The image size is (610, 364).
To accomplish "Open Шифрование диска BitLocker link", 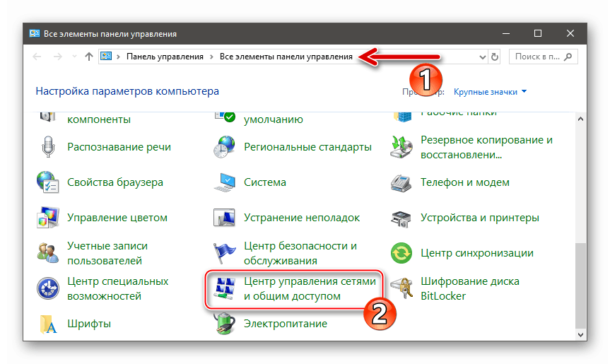I will point(470,288).
